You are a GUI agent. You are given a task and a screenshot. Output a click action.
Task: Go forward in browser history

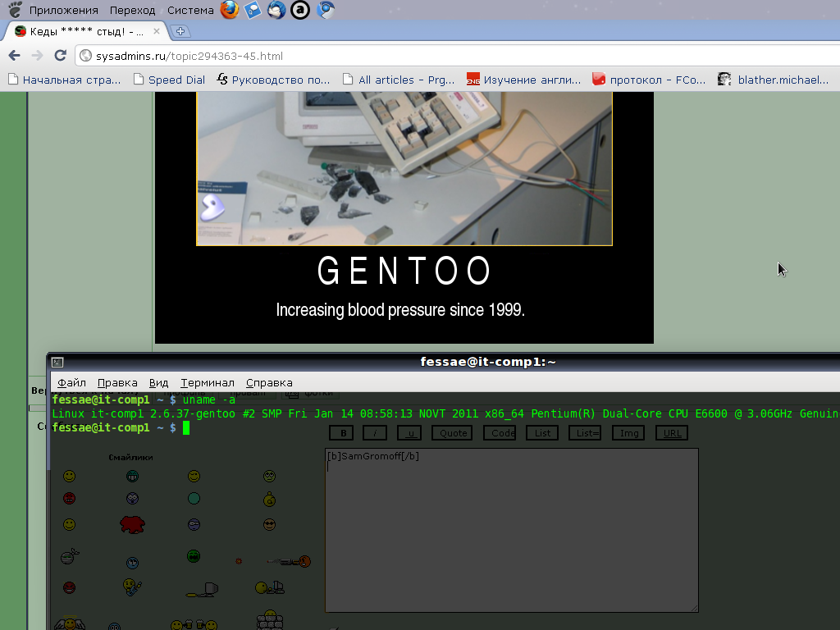(37, 55)
